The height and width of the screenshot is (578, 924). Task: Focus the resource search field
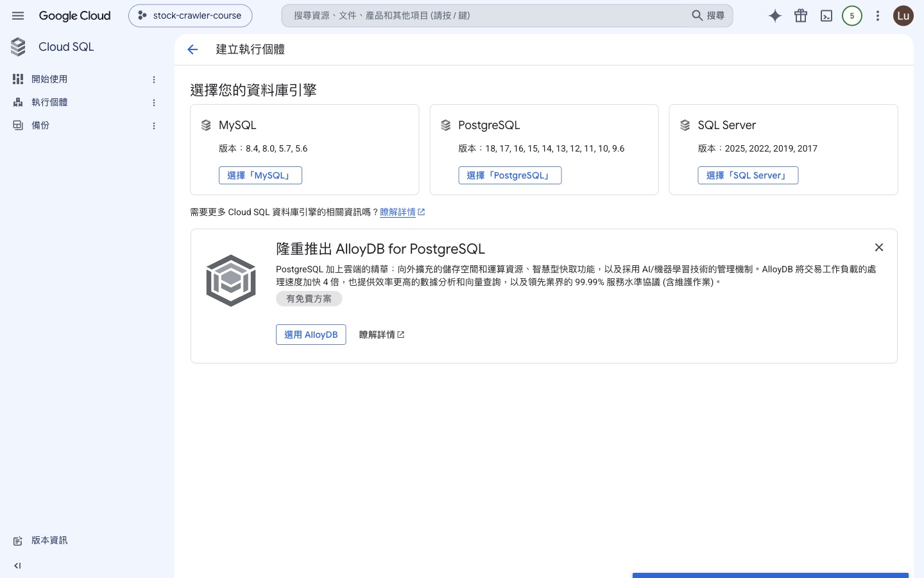click(x=484, y=16)
